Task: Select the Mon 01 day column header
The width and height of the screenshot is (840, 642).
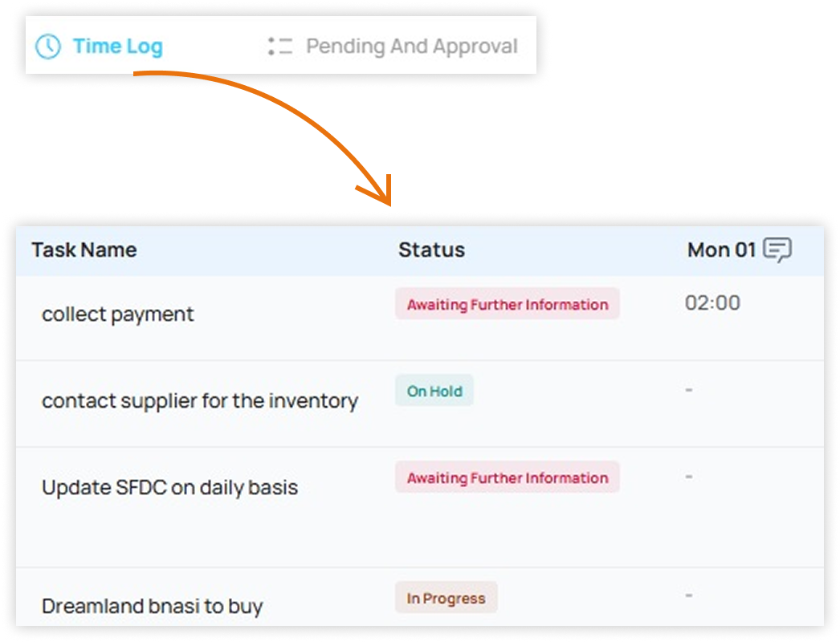Action: [x=721, y=250]
